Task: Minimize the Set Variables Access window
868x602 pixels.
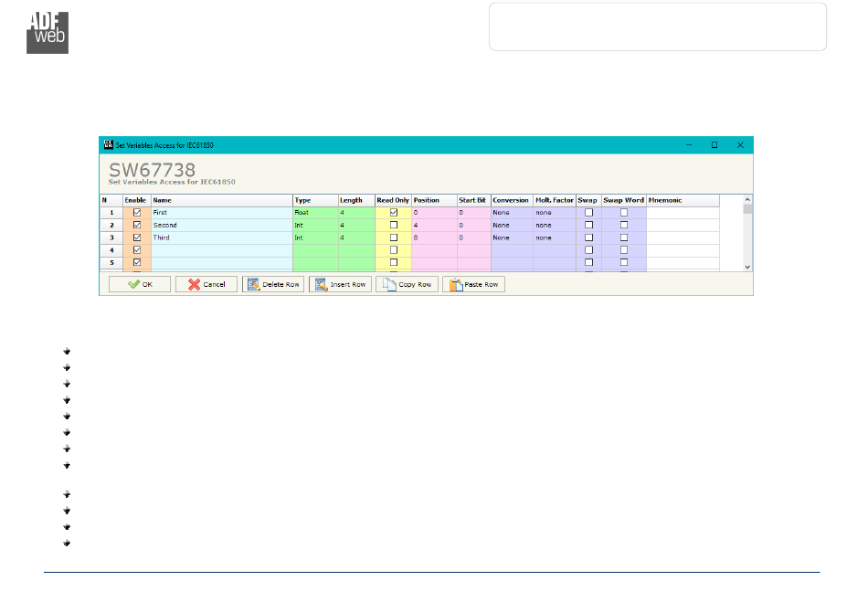Action: [689, 145]
